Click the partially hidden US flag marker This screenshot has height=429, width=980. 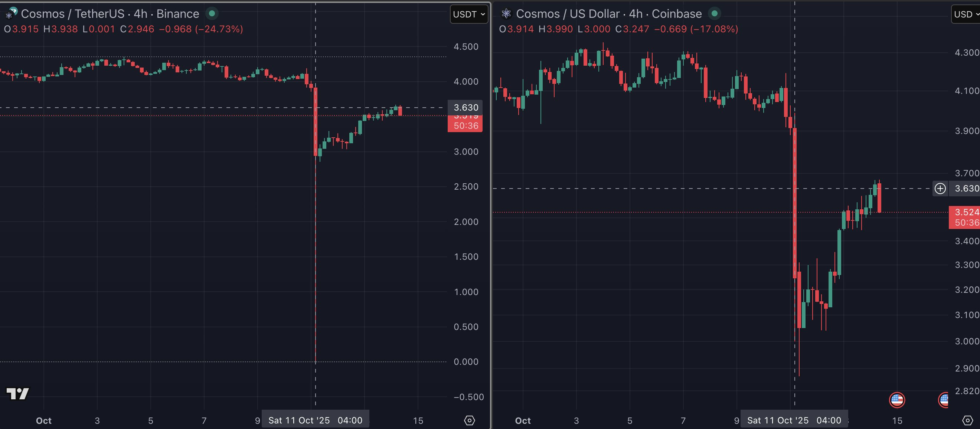pos(944,400)
